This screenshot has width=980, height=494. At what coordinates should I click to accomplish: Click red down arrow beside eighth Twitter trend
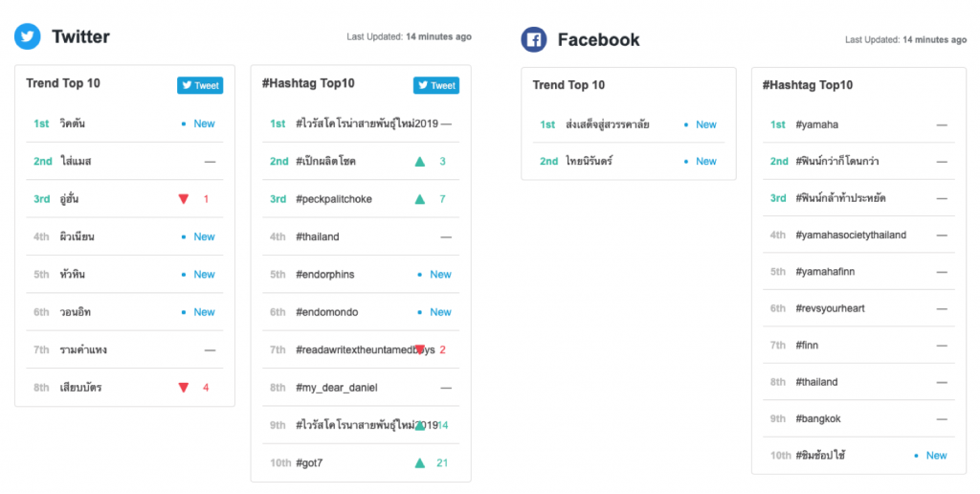[184, 388]
